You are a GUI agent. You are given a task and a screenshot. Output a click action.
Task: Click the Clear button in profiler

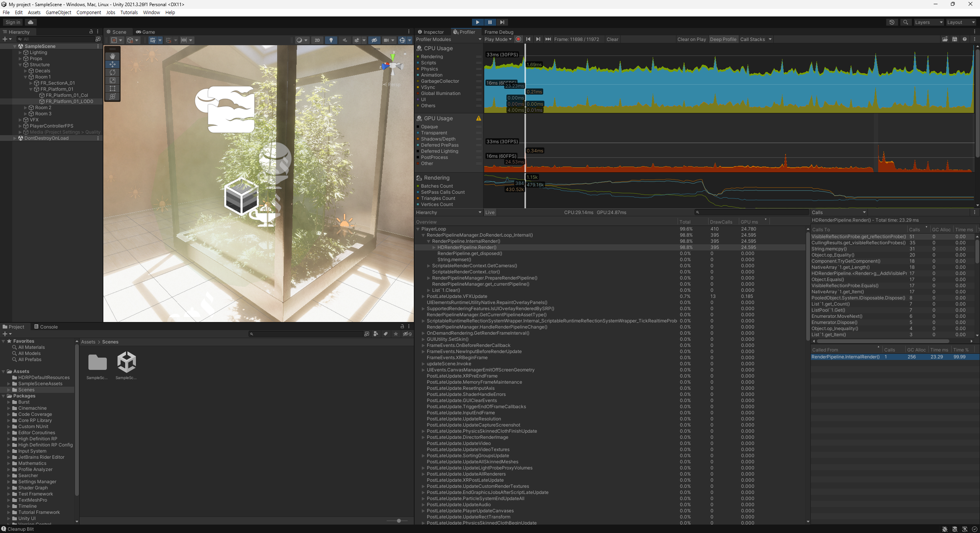coord(612,39)
